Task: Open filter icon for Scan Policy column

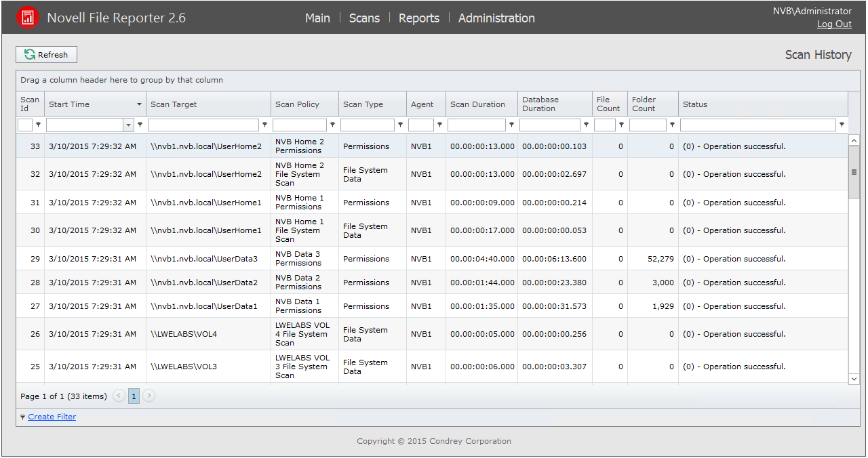Action: coord(332,125)
